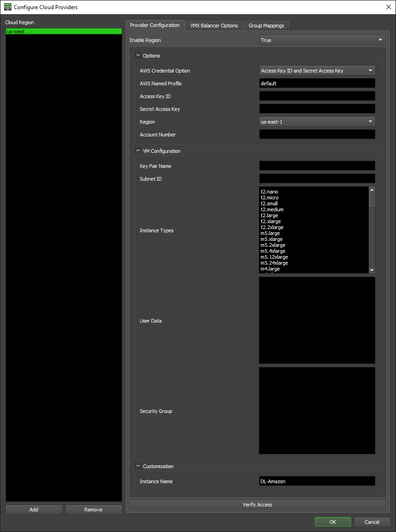Collapse the VM Configuration section
The width and height of the screenshot is (396, 532).
[x=138, y=151]
